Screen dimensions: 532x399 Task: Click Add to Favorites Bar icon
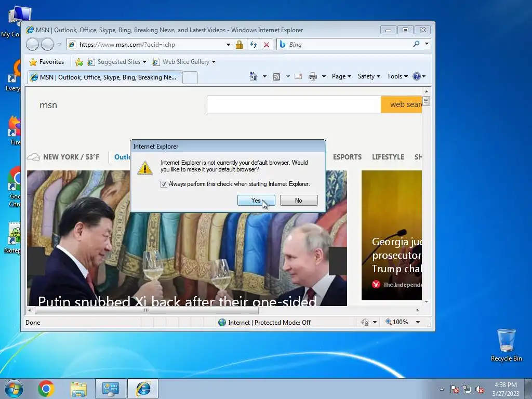(79, 62)
